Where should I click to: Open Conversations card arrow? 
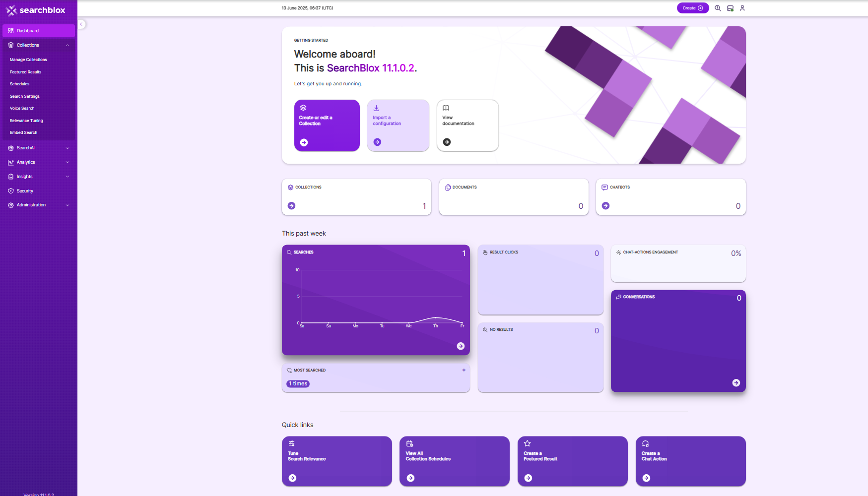tap(736, 383)
